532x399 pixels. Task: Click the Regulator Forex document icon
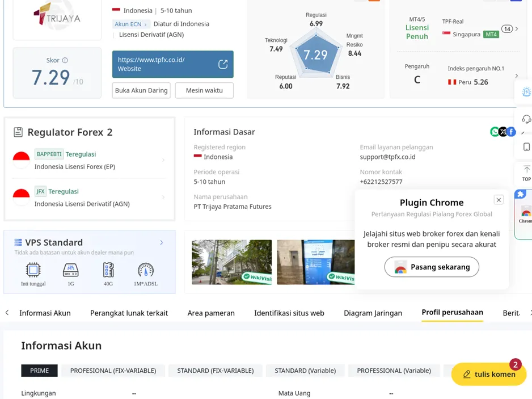(x=18, y=132)
